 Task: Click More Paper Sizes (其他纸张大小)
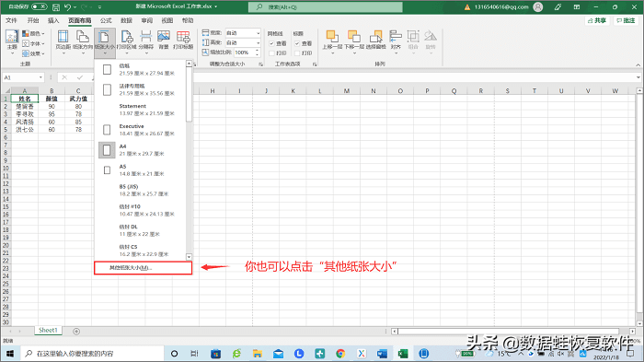[x=143, y=268]
